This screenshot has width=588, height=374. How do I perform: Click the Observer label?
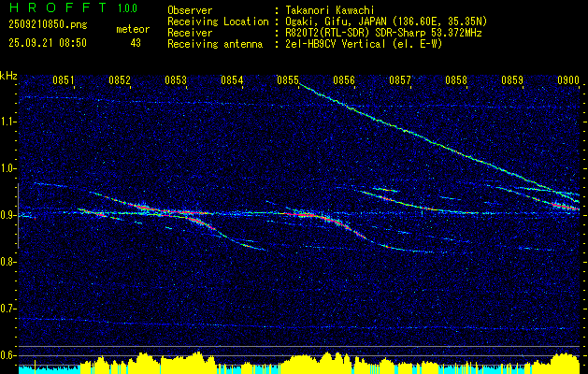click(190, 10)
